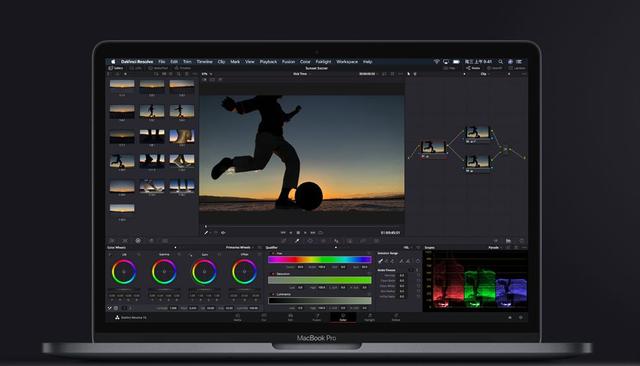Switch to the Fairlight page tab
This screenshot has width=640, height=366.
(369, 317)
